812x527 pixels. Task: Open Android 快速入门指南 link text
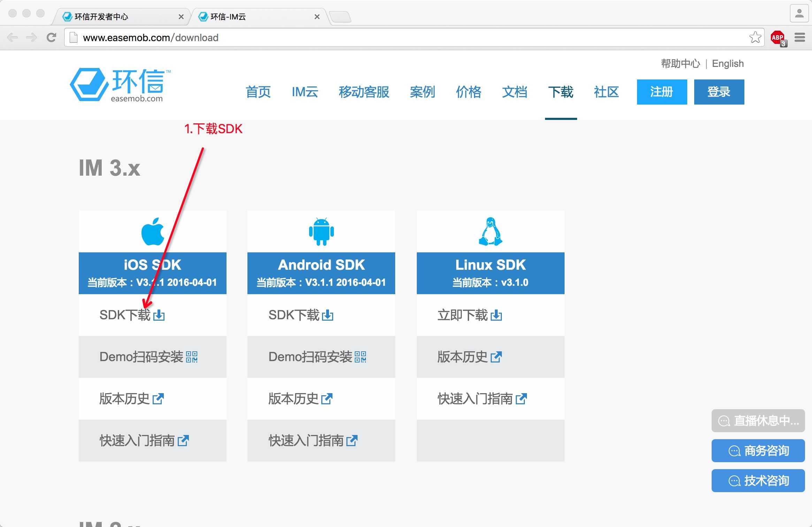306,441
